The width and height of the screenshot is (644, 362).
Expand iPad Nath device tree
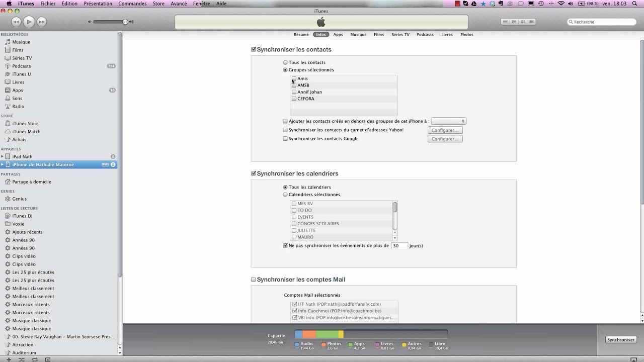pyautogui.click(x=2, y=156)
